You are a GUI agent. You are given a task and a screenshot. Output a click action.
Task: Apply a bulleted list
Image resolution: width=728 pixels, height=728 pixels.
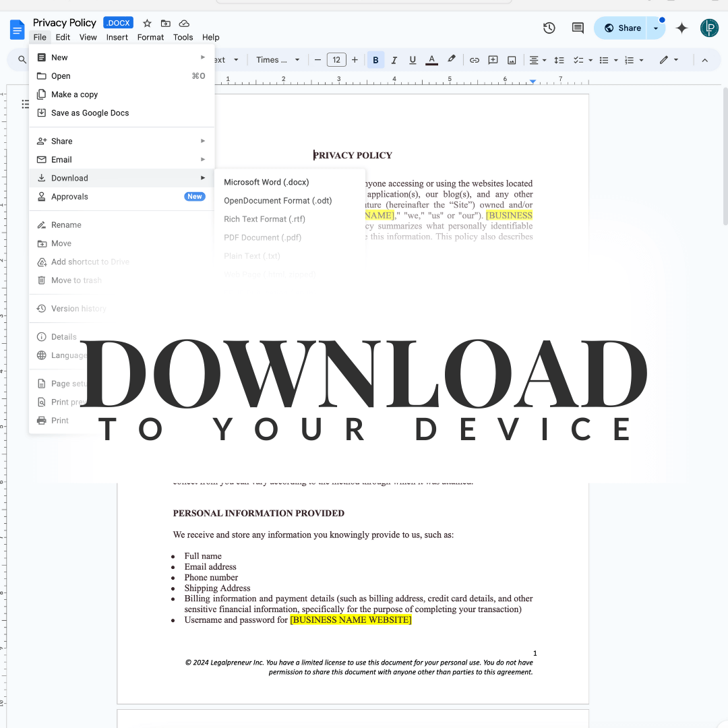pos(605,60)
